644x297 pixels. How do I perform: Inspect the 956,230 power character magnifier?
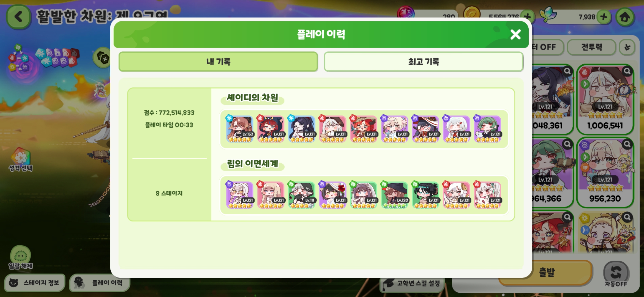click(627, 144)
